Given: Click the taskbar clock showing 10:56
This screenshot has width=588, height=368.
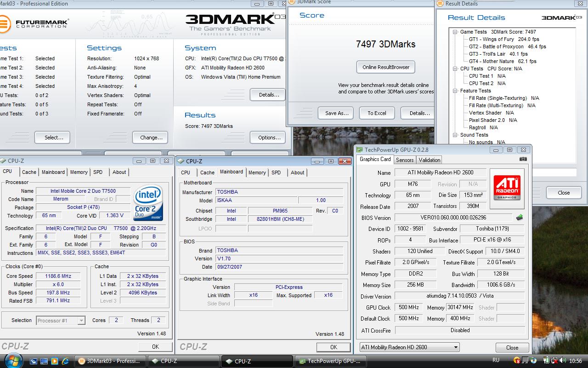Looking at the screenshot, I should 575,361.
